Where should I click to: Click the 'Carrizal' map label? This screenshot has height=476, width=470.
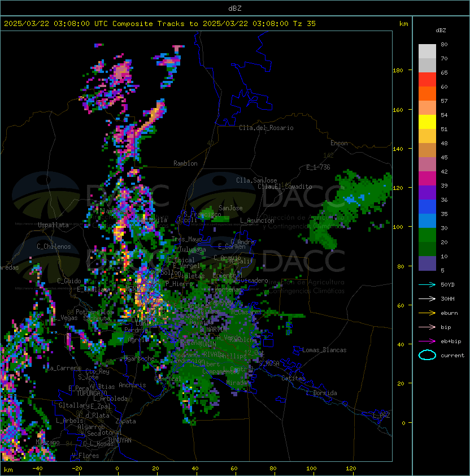[168, 379]
